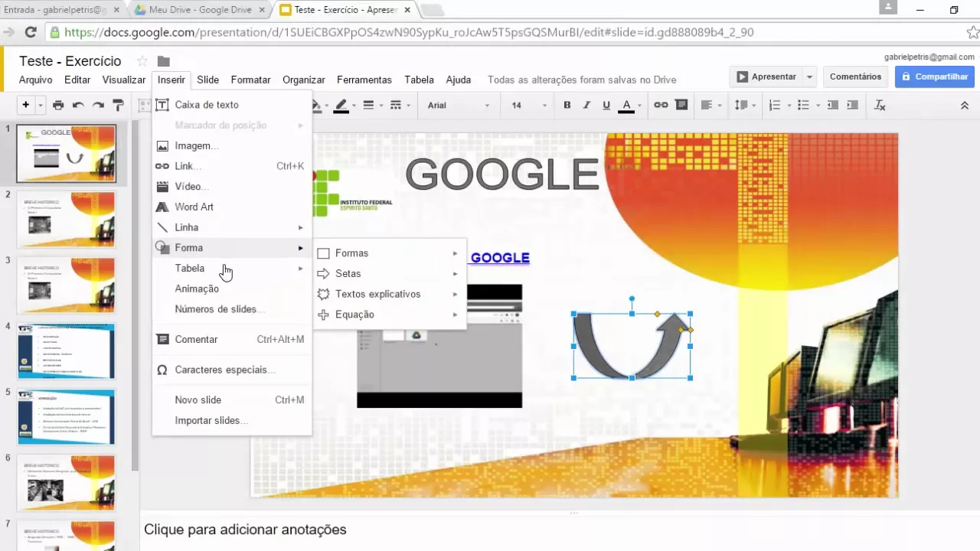Choose Imagem... in the Inserir menu
Image resolution: width=980 pixels, height=551 pixels.
[232, 145]
